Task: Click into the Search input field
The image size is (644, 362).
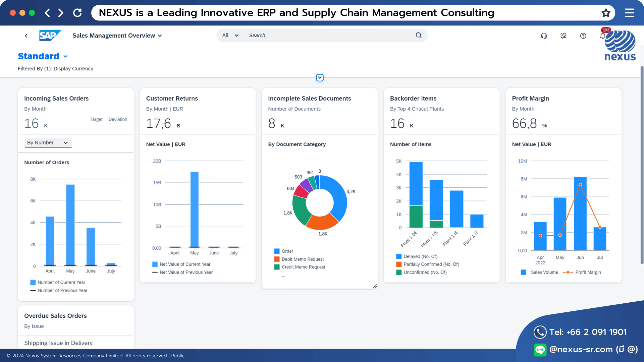Action: tap(330, 35)
